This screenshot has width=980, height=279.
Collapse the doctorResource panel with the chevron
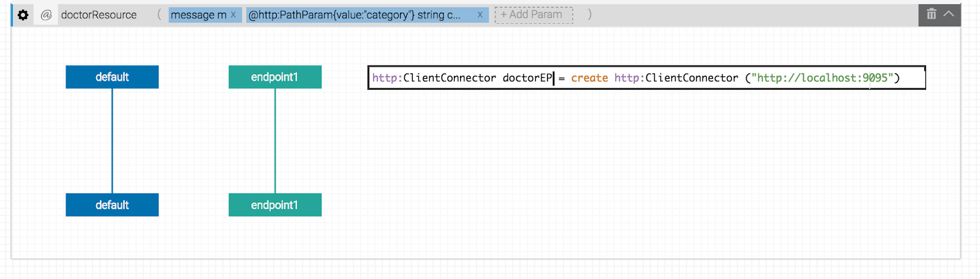tap(949, 14)
